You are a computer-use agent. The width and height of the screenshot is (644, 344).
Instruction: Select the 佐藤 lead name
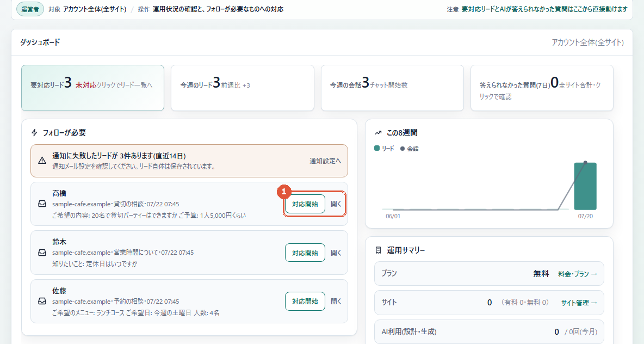click(59, 291)
